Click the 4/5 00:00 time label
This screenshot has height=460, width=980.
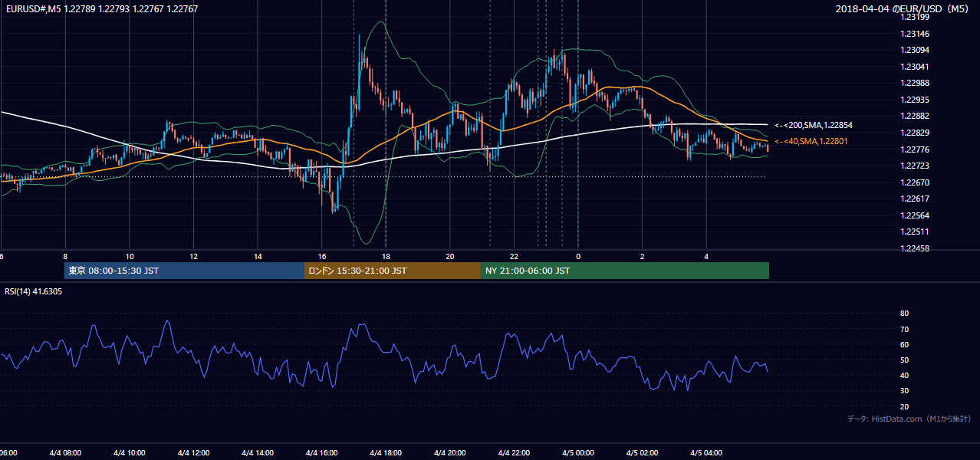tap(579, 452)
